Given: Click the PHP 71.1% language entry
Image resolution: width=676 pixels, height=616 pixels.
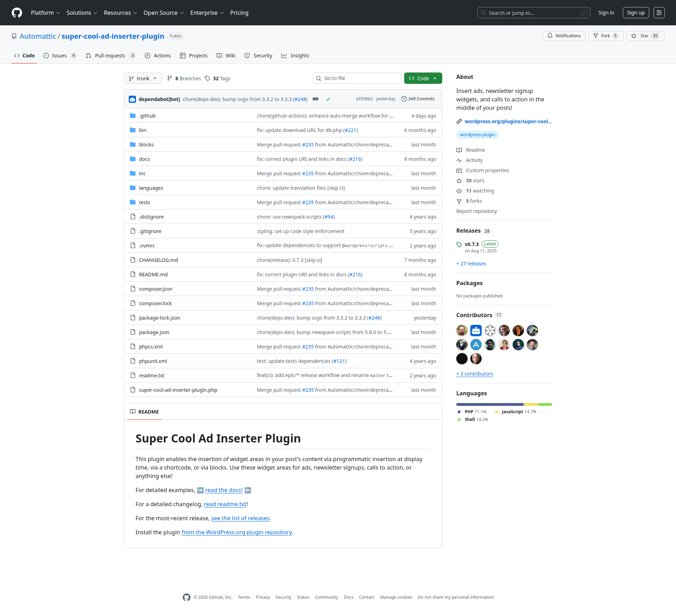Looking at the screenshot, I should [472, 412].
